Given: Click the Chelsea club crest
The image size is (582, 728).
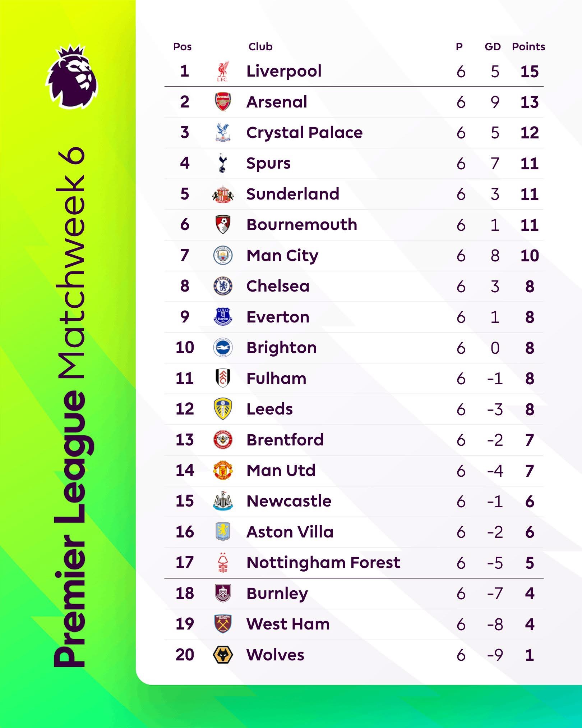Looking at the screenshot, I should (223, 287).
